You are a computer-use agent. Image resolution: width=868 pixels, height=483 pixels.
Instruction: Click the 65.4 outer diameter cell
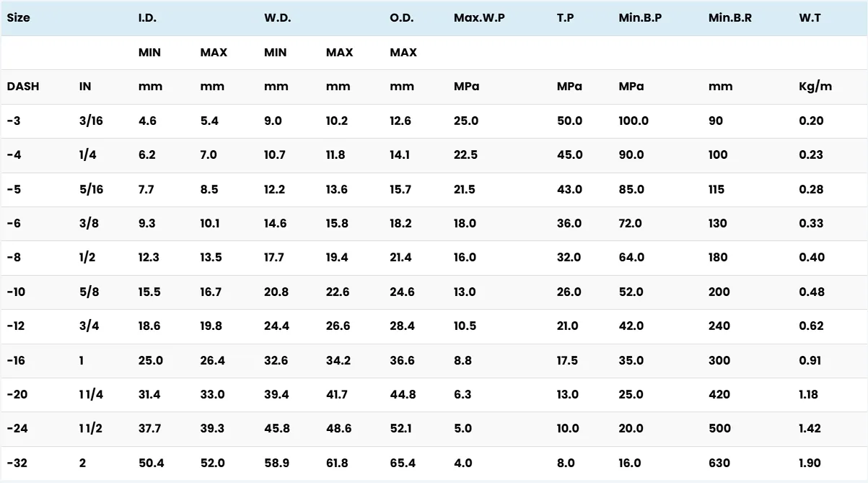pyautogui.click(x=403, y=463)
